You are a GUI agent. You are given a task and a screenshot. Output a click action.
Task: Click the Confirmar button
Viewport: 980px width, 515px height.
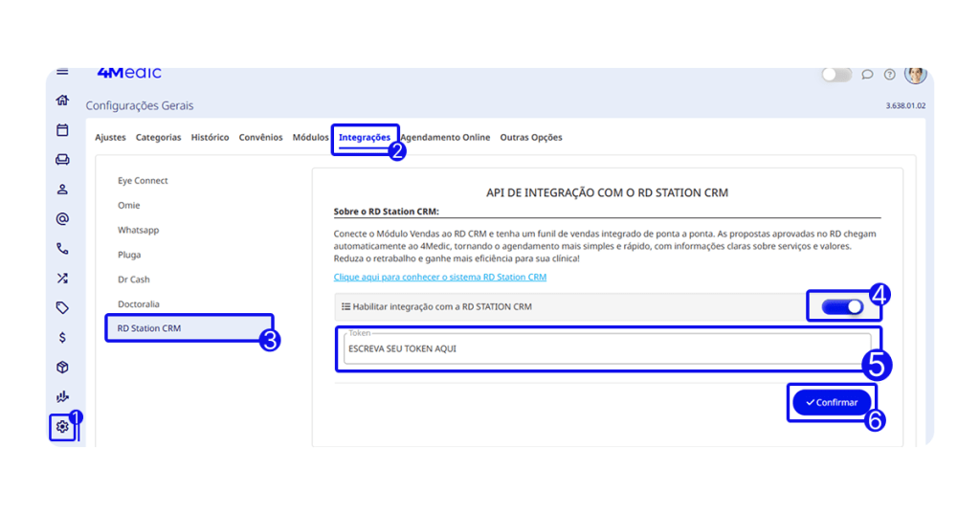pos(832,403)
